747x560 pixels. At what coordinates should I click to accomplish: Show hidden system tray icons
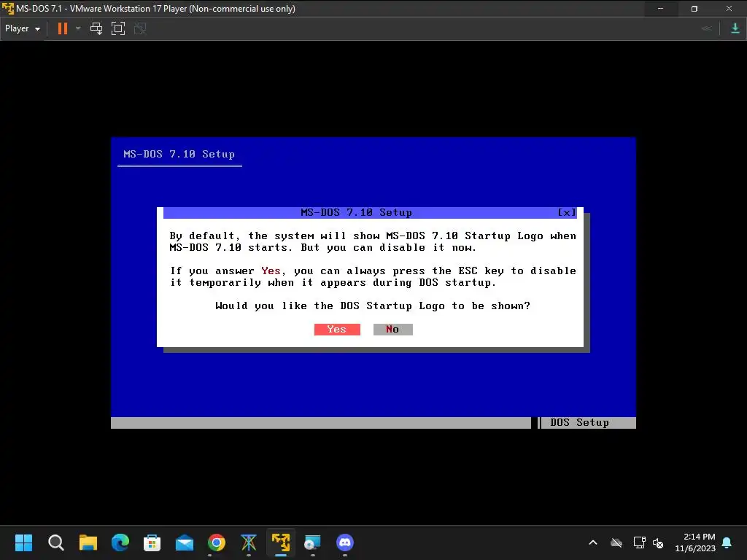[593, 542]
